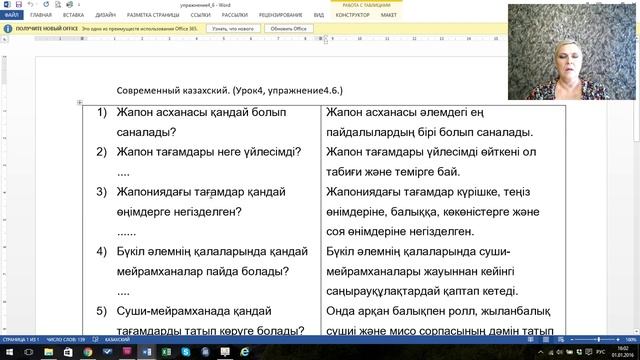Click the 'Обновить Office' button
Viewport: 640px width, 360px height.
pos(289,29)
